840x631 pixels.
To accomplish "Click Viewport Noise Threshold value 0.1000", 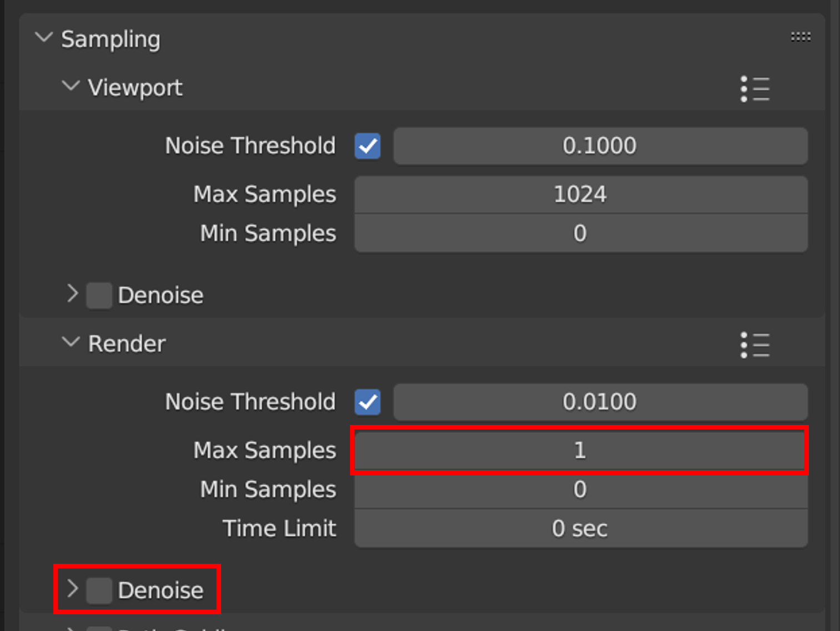I will pyautogui.click(x=601, y=146).
